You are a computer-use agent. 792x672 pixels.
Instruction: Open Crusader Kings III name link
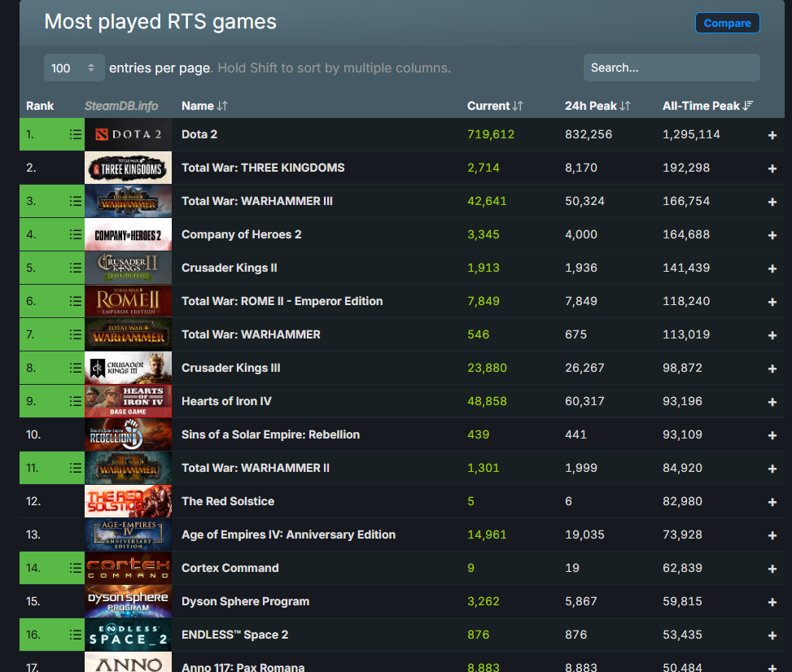[231, 368]
